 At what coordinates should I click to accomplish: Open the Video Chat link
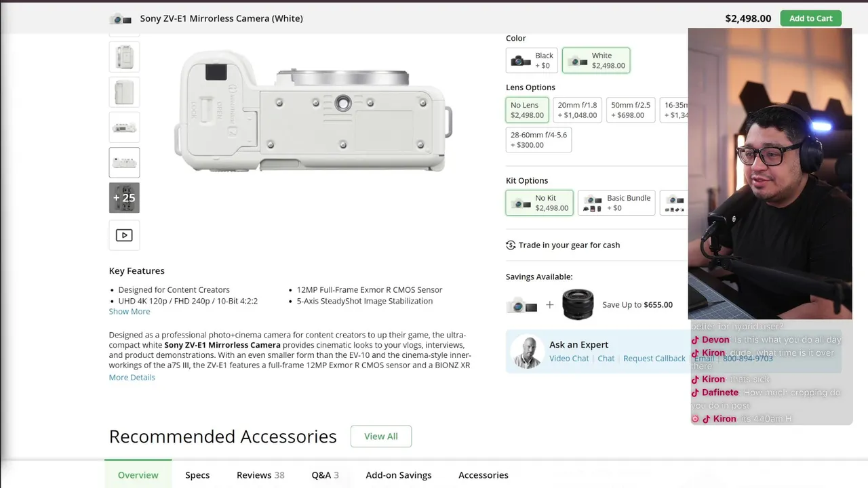569,359
